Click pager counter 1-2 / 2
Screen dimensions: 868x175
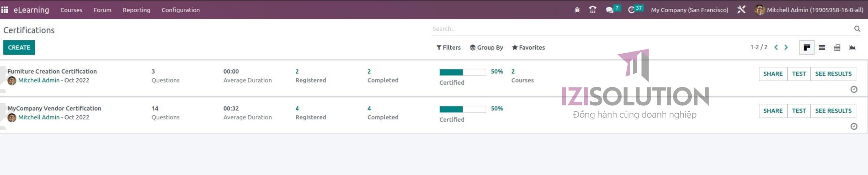pyautogui.click(x=759, y=47)
